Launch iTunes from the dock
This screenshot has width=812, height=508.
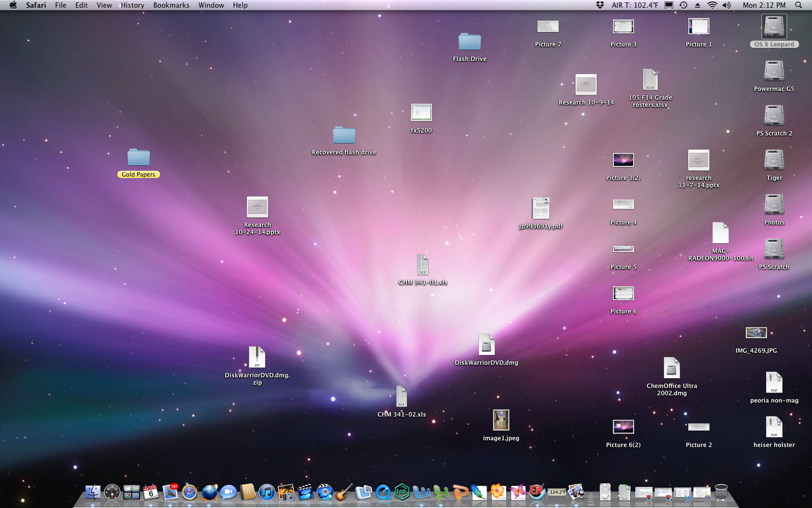click(x=266, y=493)
